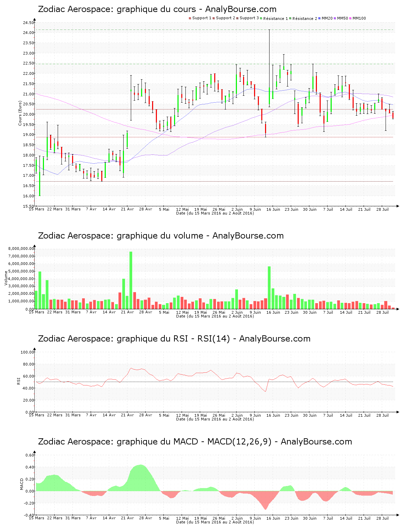Select the "Support 3" legend label

coord(249,18)
